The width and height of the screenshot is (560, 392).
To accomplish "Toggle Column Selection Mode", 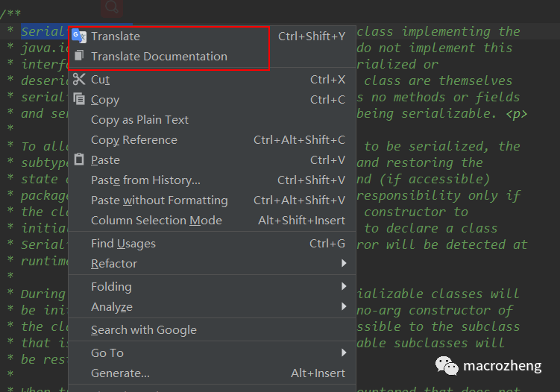I will coord(156,221).
